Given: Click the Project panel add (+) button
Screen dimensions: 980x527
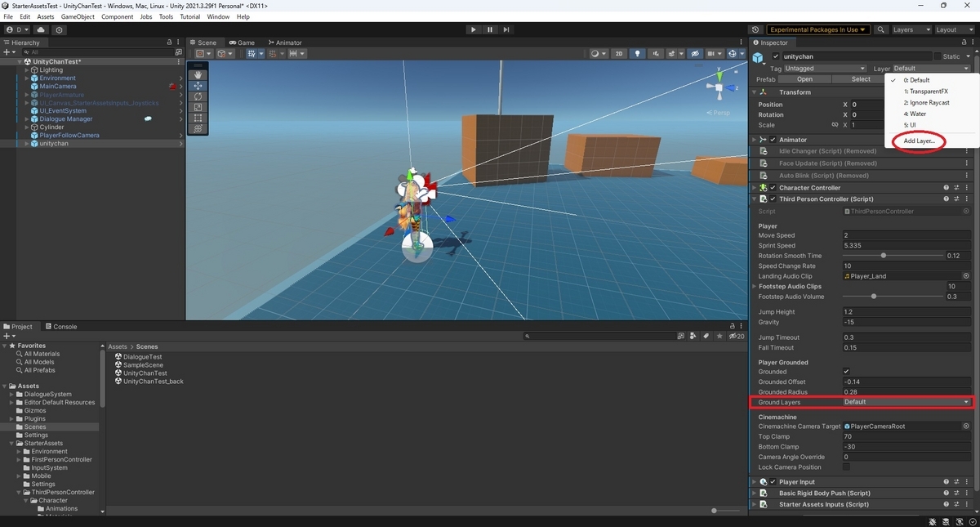Looking at the screenshot, I should click(8, 336).
